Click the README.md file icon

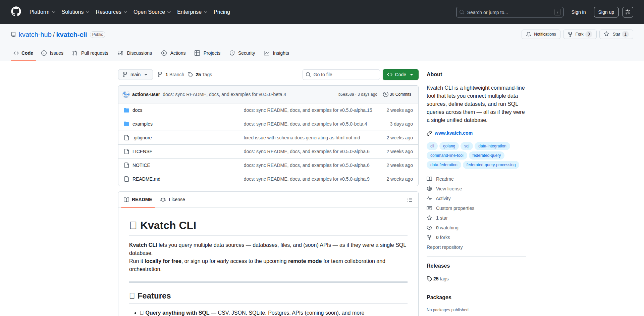tap(126, 179)
